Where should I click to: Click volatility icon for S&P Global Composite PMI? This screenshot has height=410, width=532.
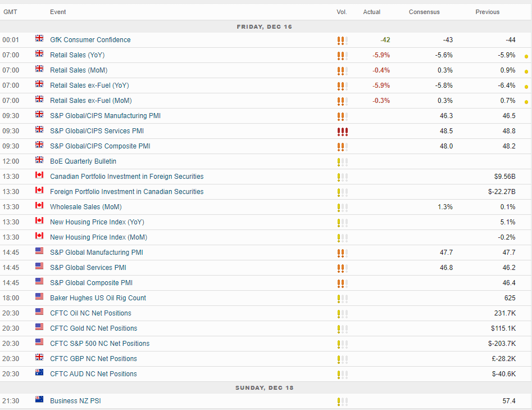click(343, 283)
